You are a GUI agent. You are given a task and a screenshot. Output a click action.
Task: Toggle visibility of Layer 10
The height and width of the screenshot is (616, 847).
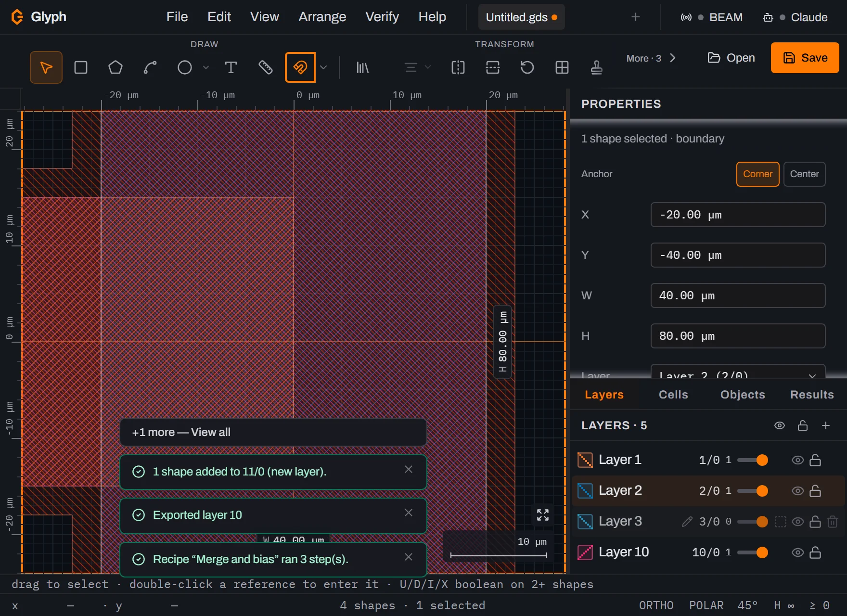[x=798, y=552]
